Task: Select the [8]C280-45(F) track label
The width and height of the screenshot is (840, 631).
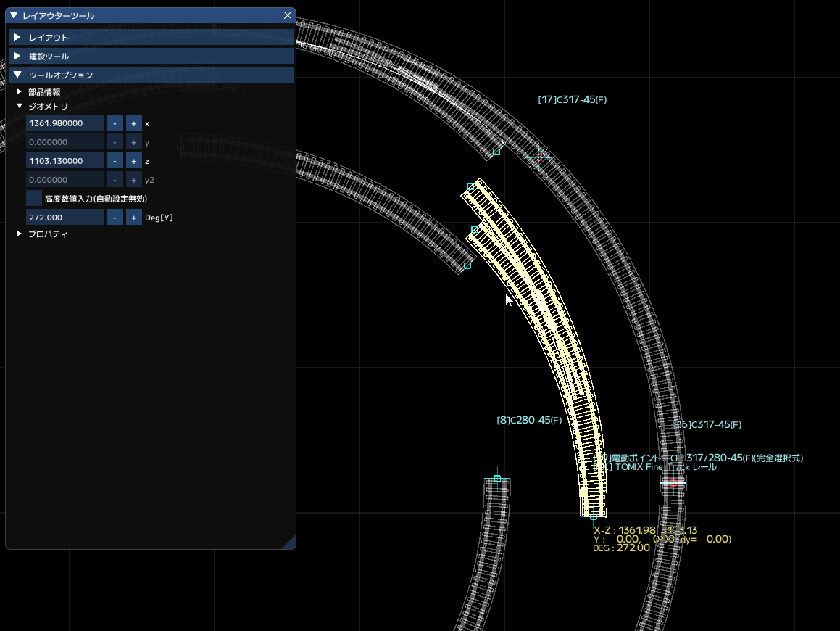Action: [x=529, y=420]
